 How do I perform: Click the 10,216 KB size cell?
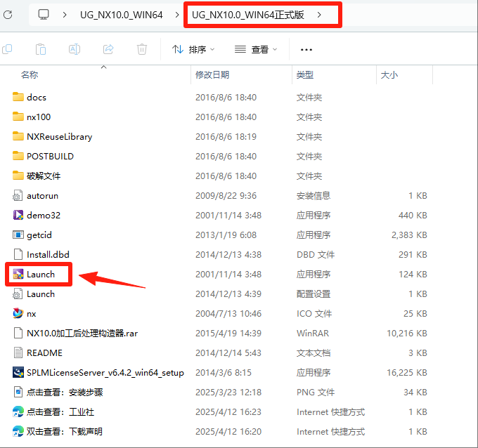pos(407,333)
